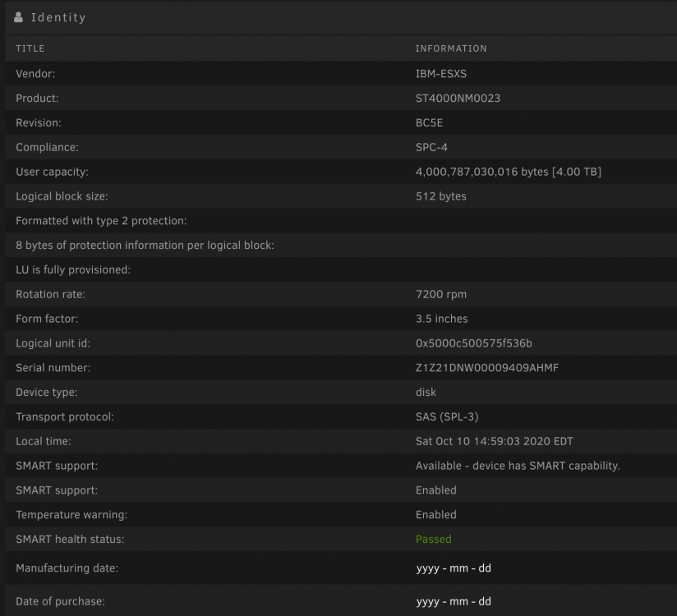Screen dimensions: 677x616
Task: Click the 'Temperature warning:' label
Action: tap(71, 515)
